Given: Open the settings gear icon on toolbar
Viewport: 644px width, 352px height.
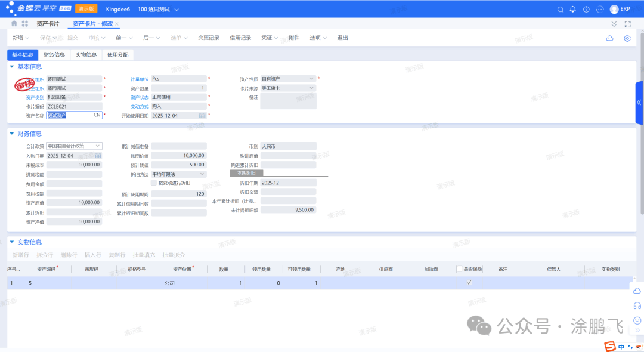Looking at the screenshot, I should click(627, 38).
